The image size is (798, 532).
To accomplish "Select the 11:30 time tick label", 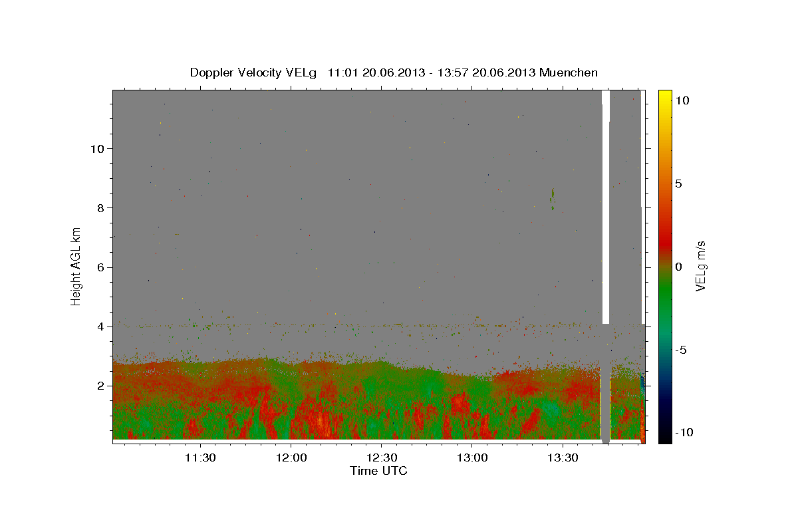I will (x=199, y=458).
